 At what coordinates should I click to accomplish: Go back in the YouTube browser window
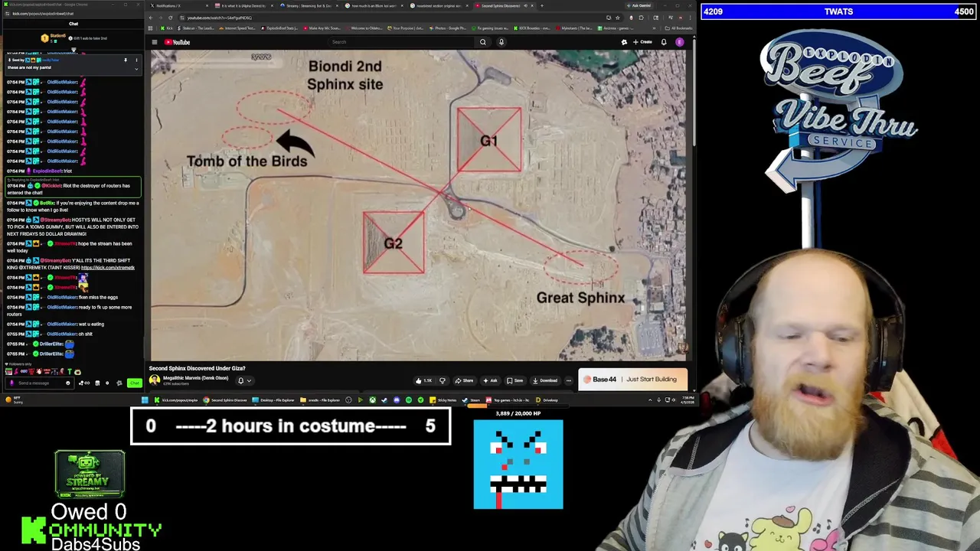click(151, 18)
